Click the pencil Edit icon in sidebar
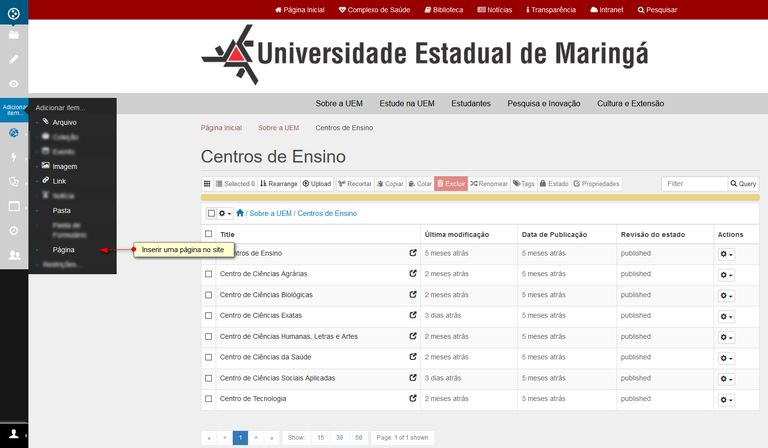This screenshot has width=768, height=448. pos(14,59)
